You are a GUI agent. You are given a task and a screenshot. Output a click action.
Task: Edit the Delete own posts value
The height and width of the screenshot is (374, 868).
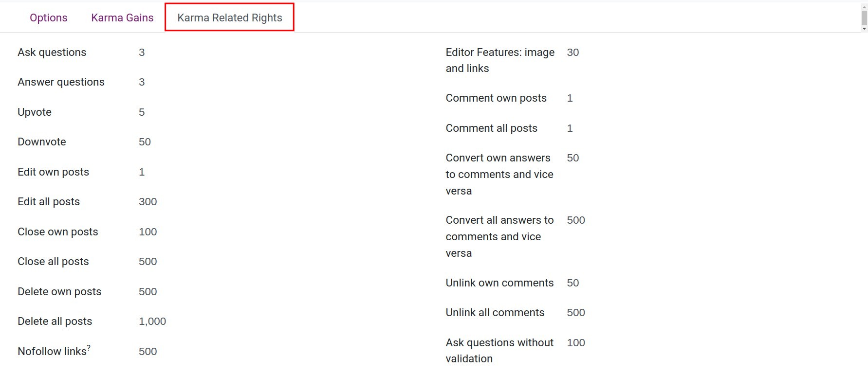point(148,291)
